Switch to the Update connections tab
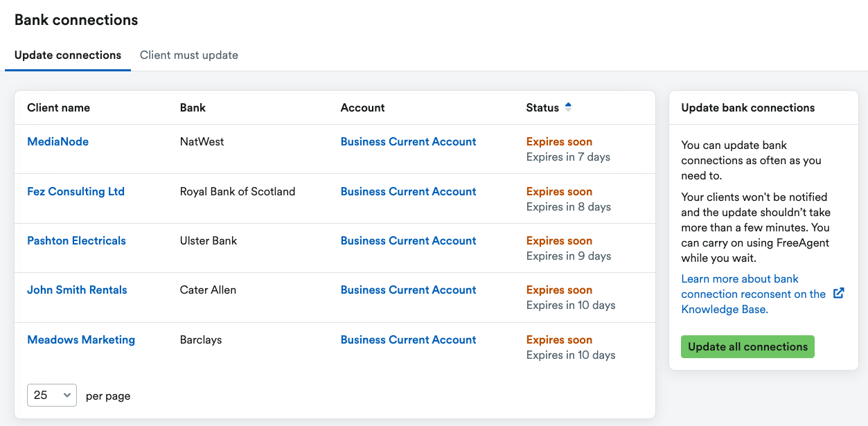The height and width of the screenshot is (426, 868). coord(68,55)
